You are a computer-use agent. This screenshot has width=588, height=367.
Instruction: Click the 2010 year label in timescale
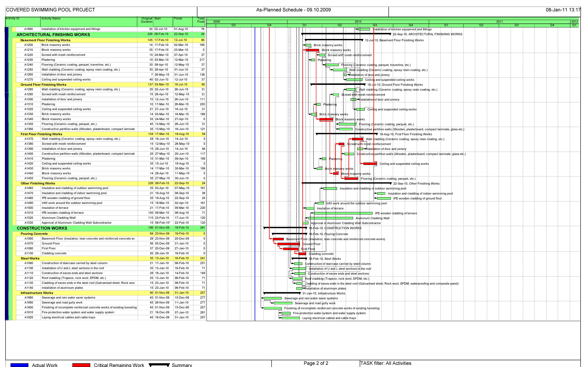[358, 22]
